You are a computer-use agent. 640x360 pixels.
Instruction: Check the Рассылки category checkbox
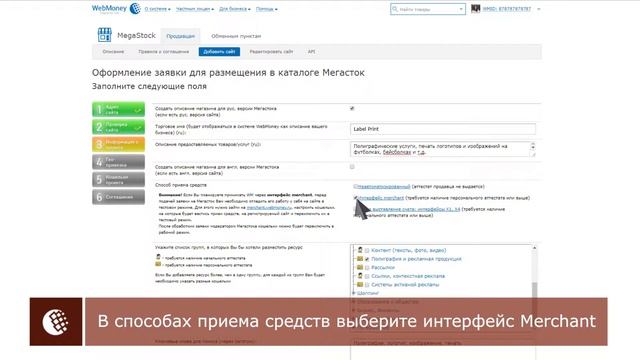pos(367,268)
